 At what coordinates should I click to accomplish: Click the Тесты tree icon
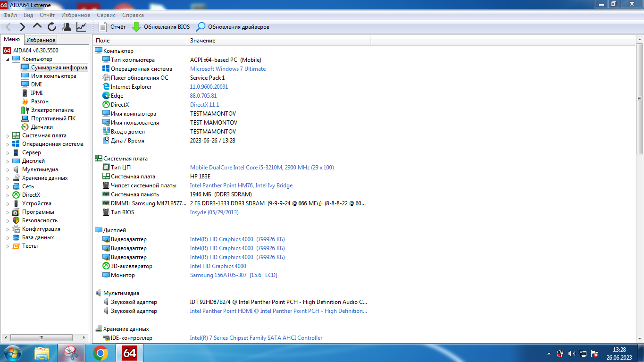coord(16,246)
